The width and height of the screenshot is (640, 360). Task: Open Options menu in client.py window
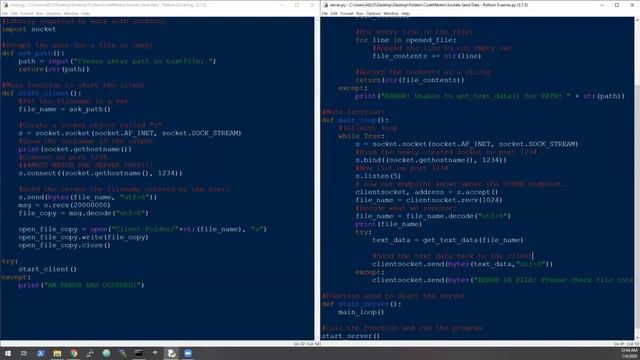(53, 13)
